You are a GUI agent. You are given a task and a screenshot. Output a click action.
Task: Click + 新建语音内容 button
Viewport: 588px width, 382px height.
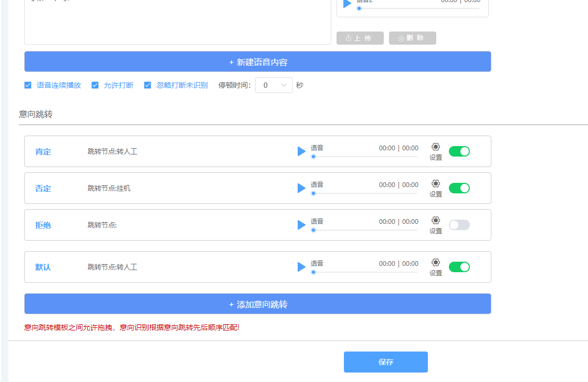coord(258,61)
